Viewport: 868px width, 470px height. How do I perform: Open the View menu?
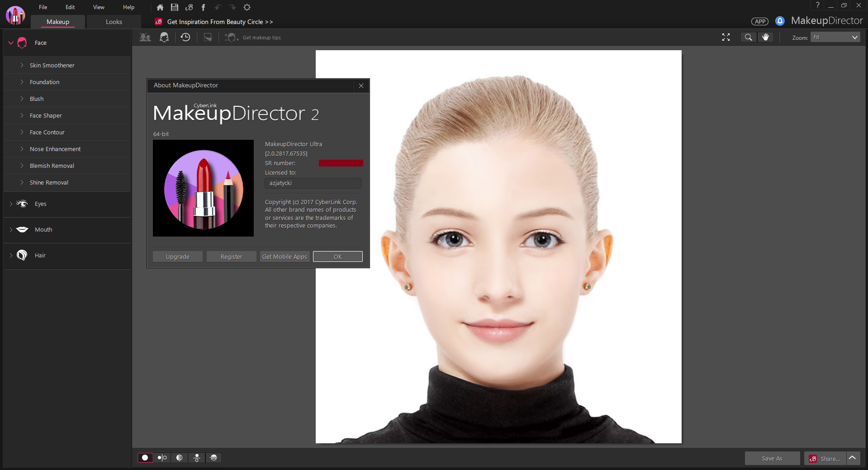point(99,7)
